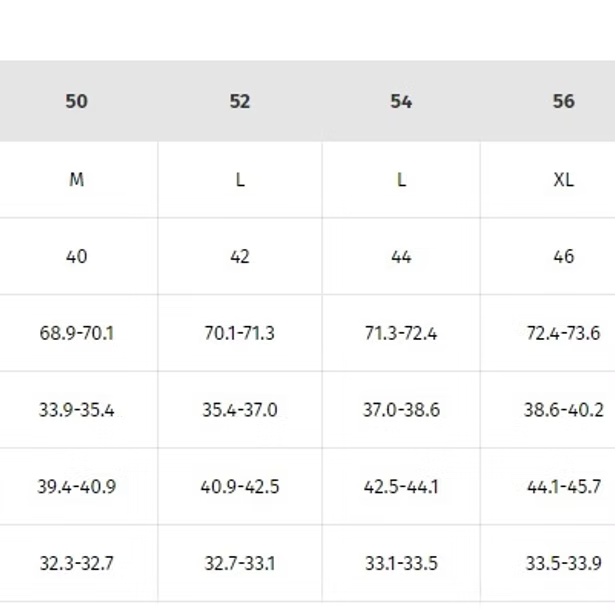Click the size 50 column header
Screen dimensions: 615x614
[x=76, y=101]
